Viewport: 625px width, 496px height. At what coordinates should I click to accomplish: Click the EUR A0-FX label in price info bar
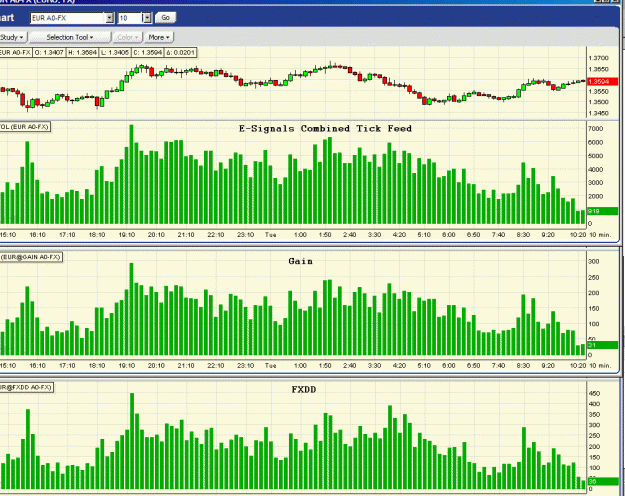15,52
